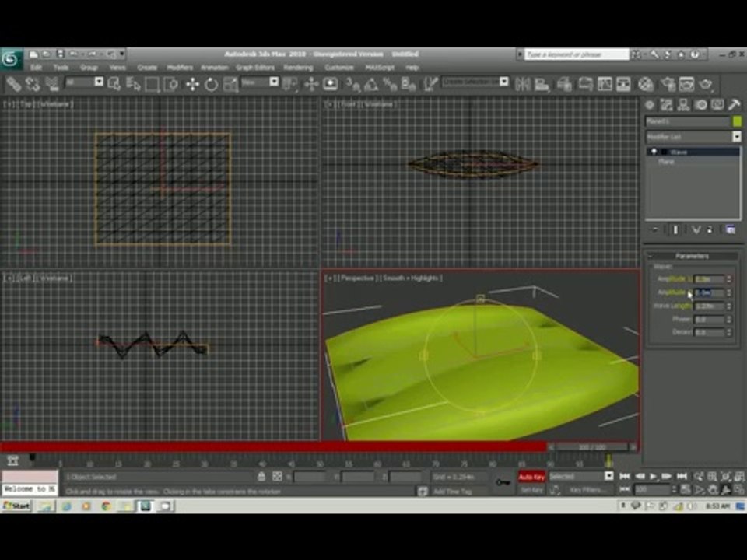Image resolution: width=747 pixels, height=560 pixels.
Task: Open the Rendered Frame Window icon
Action: [686, 85]
